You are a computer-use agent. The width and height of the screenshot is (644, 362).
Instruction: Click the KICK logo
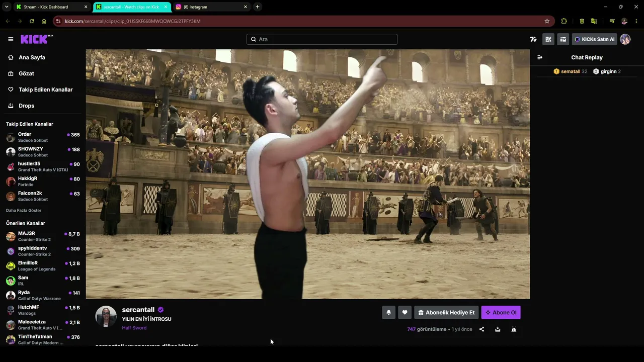click(x=37, y=39)
